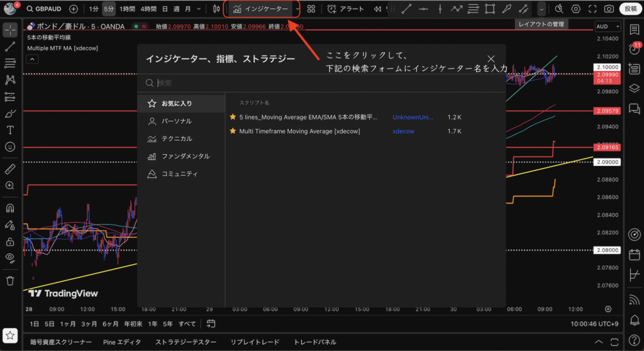Open chart settings gear icon

click(576, 9)
